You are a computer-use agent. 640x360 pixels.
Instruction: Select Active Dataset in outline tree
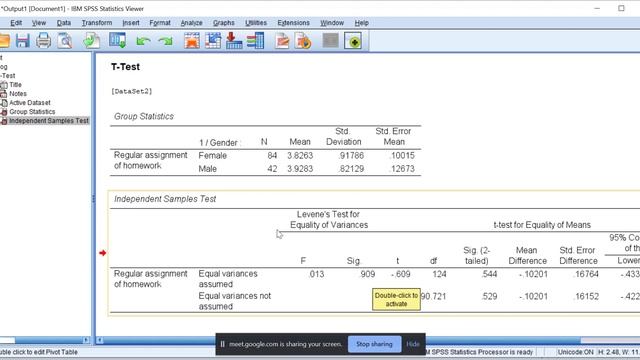tap(30, 103)
